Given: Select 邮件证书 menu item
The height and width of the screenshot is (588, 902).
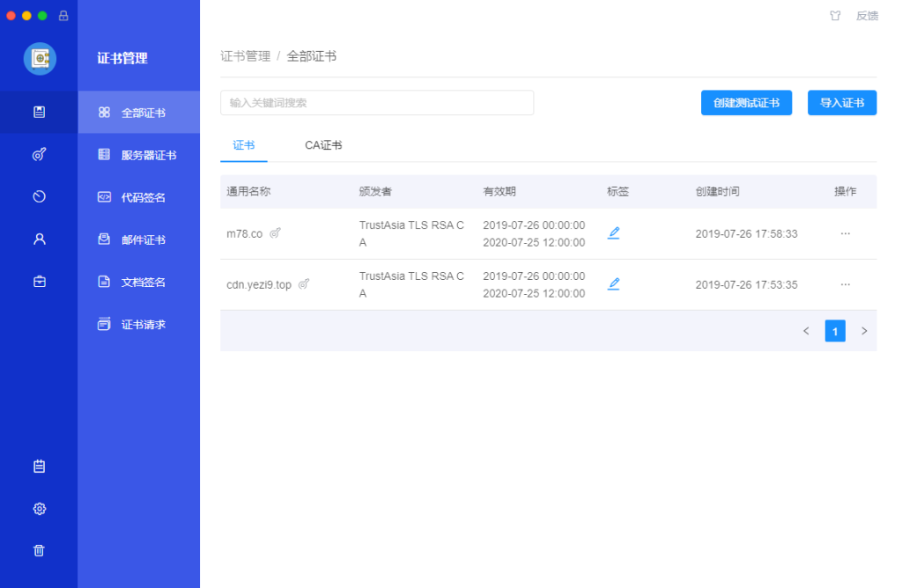Looking at the screenshot, I should pyautogui.click(x=139, y=239).
